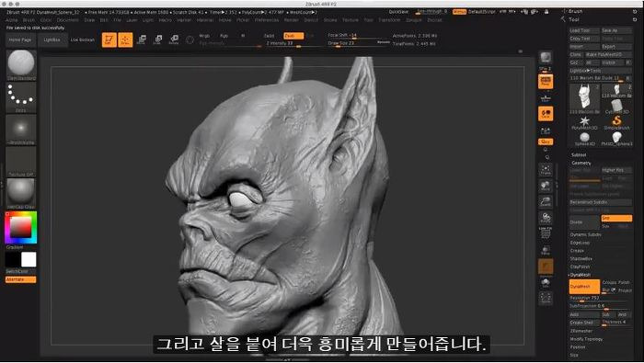Image resolution: width=644 pixels, height=363 pixels.
Task: Pick a color in the color picker
Action: 21,227
